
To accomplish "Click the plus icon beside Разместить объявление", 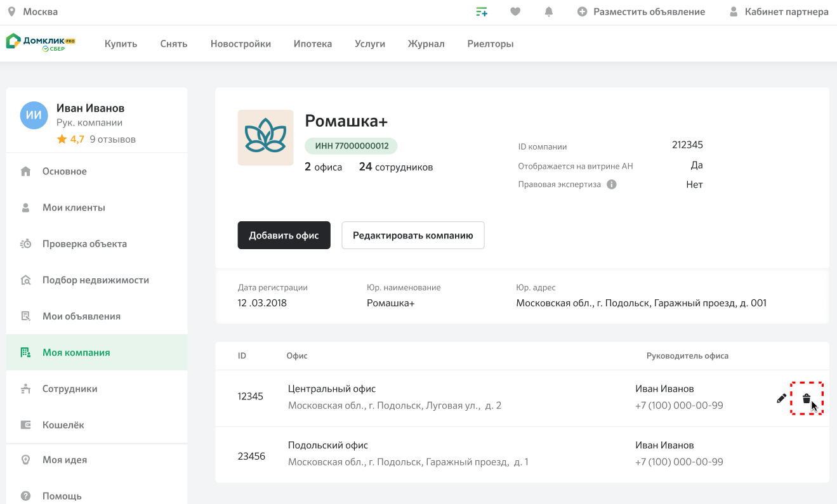I will coord(582,11).
